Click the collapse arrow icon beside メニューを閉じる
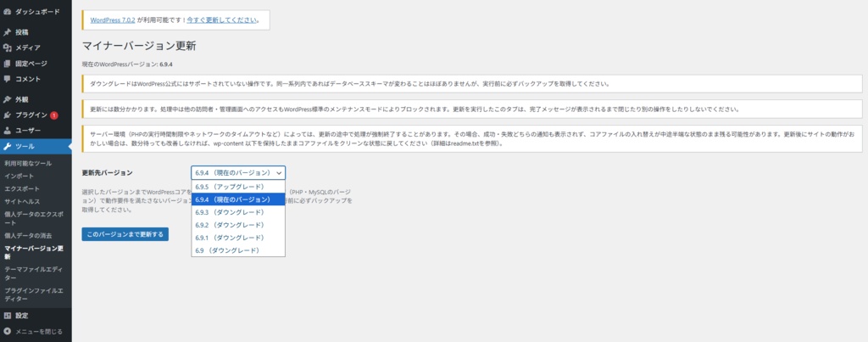Screen dimensions: 868x342 coord(7,332)
